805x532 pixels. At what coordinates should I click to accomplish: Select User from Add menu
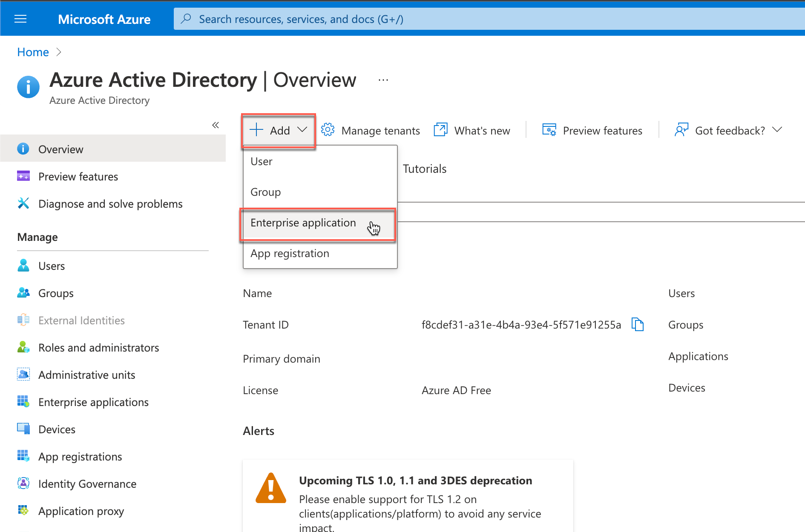tap(320, 162)
